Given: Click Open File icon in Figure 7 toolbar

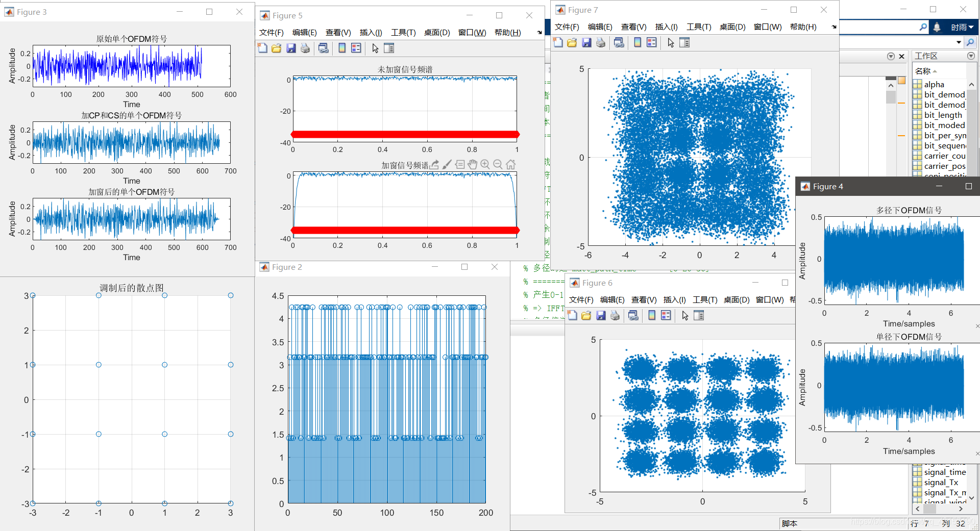Looking at the screenshot, I should [x=572, y=42].
